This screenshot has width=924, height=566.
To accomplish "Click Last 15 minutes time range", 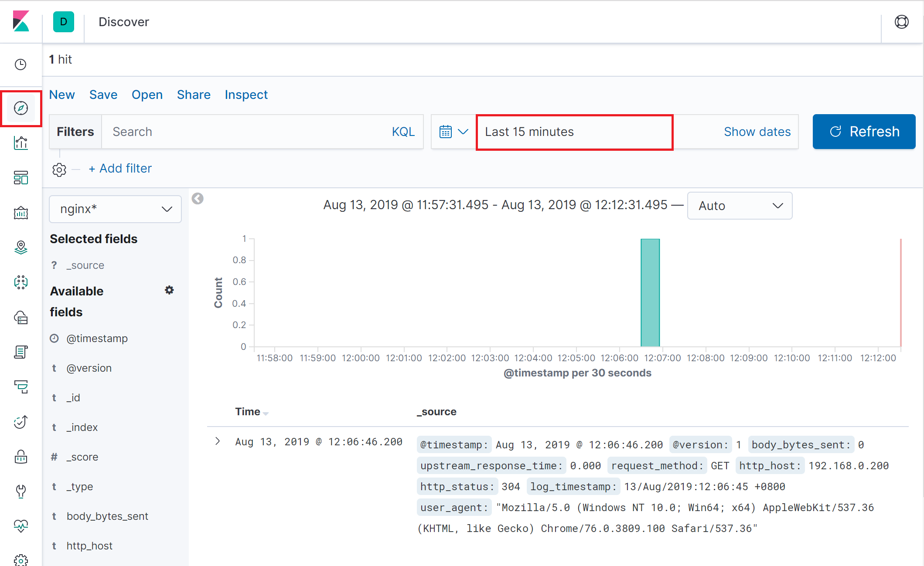I will pyautogui.click(x=574, y=132).
